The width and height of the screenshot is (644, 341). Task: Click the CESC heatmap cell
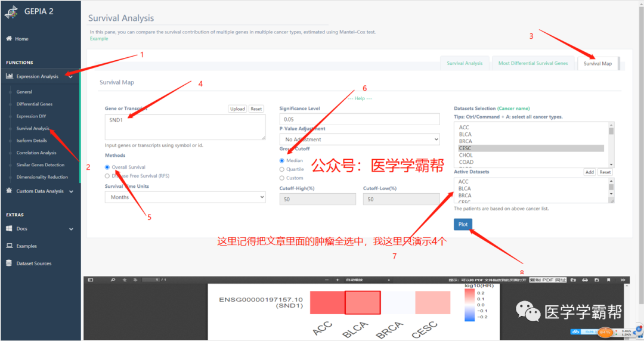pyautogui.click(x=433, y=303)
